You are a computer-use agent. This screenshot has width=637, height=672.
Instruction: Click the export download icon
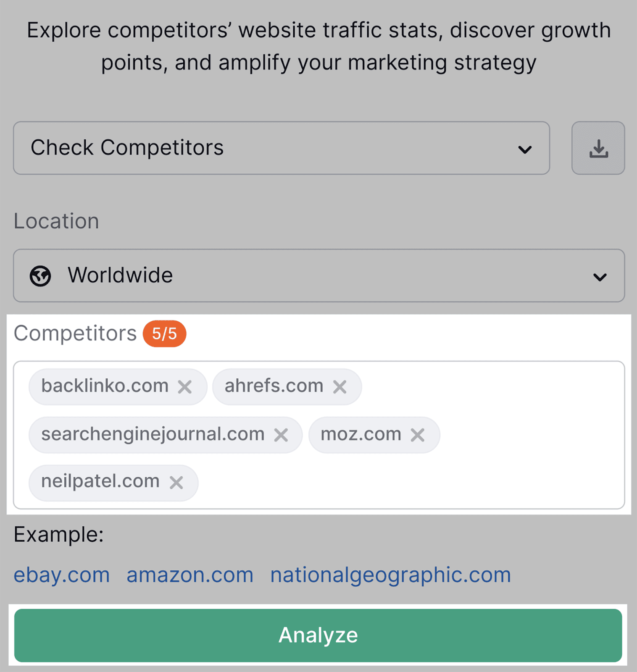coord(598,148)
